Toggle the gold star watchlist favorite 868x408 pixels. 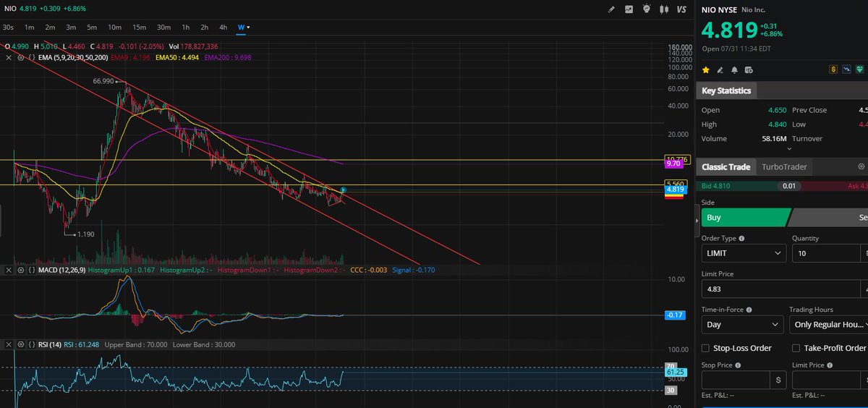point(707,69)
